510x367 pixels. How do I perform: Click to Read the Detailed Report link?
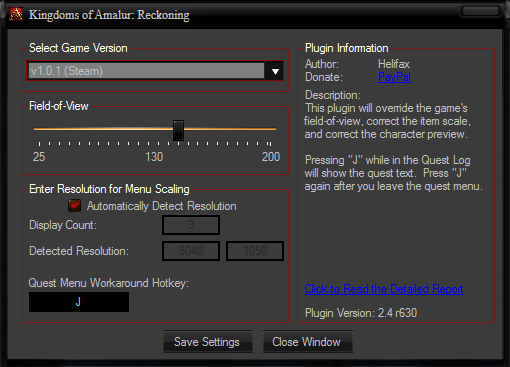(384, 289)
